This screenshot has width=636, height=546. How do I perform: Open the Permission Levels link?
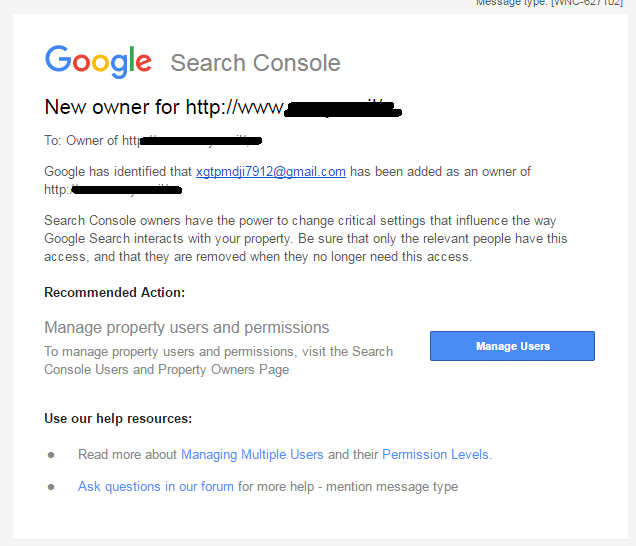(435, 454)
